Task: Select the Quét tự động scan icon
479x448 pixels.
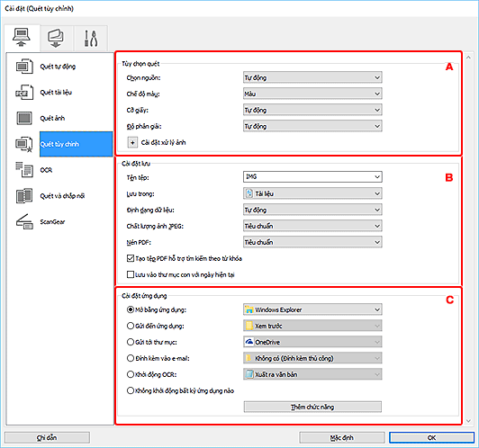Action: 23,67
